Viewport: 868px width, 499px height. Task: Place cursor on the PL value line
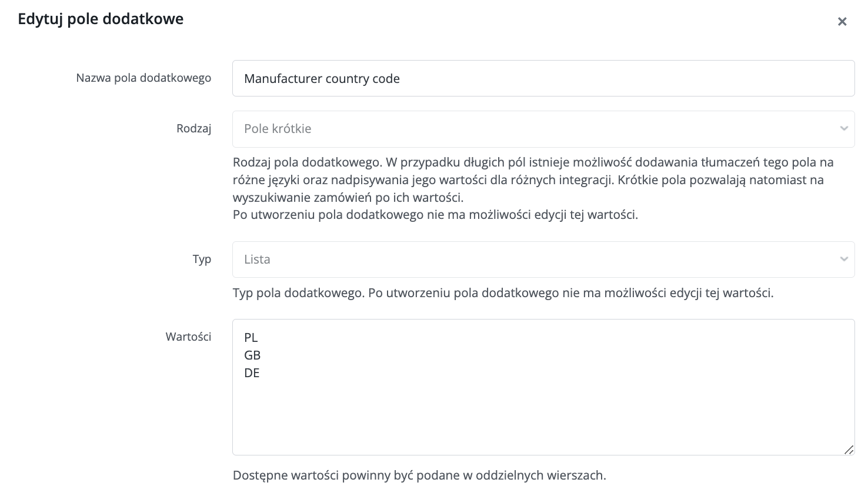click(x=251, y=338)
